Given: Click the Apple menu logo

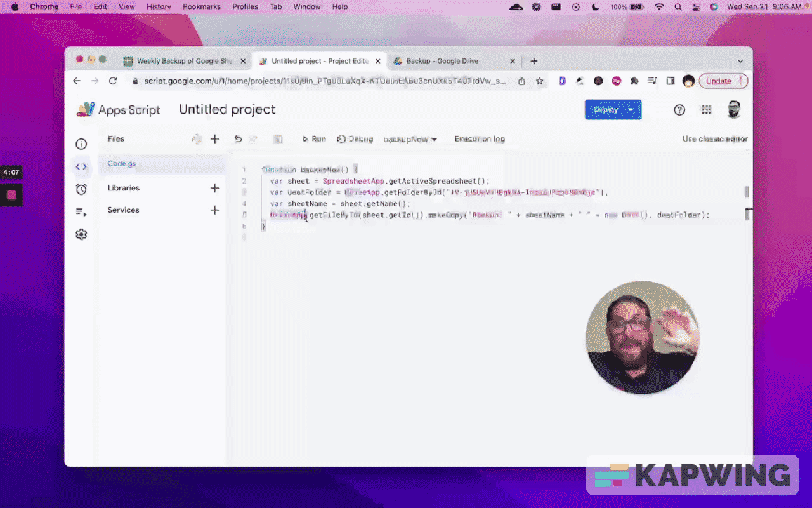Looking at the screenshot, I should click(15, 6).
